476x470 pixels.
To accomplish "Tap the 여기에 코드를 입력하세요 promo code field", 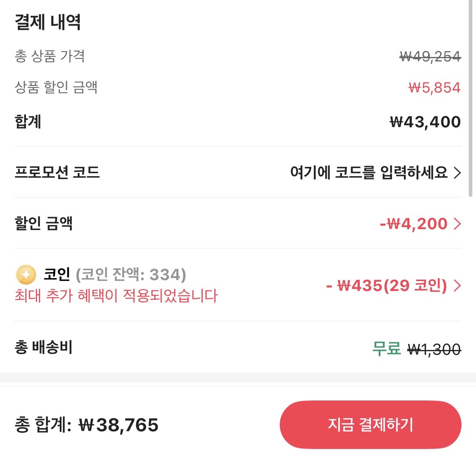I will pyautogui.click(x=369, y=173).
